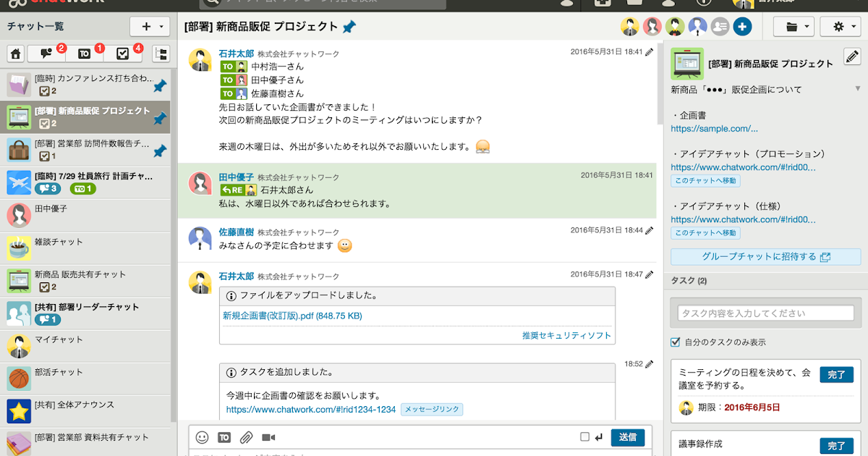
Task: Edit the 18:47 file upload message
Action: (x=650, y=275)
